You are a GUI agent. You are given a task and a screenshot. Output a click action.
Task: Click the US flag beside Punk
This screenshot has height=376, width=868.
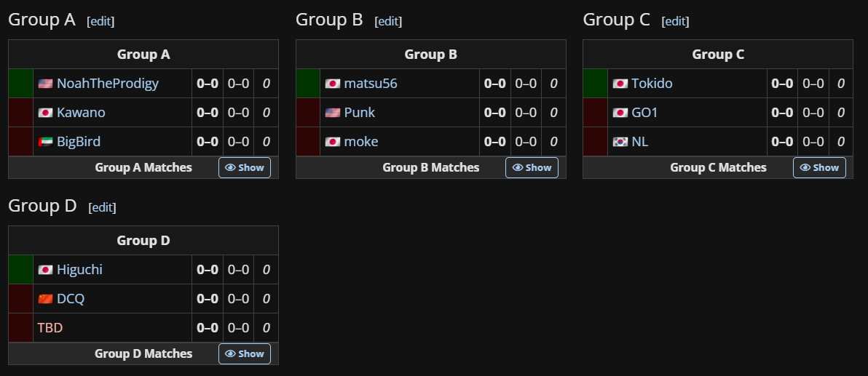coord(333,113)
